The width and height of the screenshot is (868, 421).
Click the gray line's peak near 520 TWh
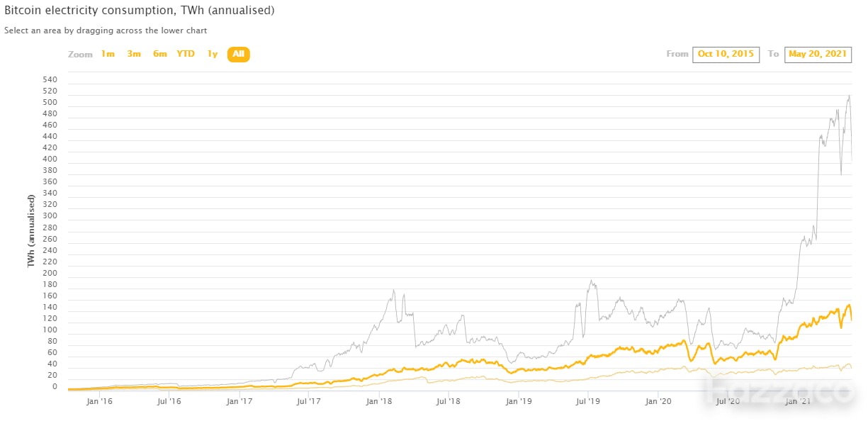[x=849, y=96]
